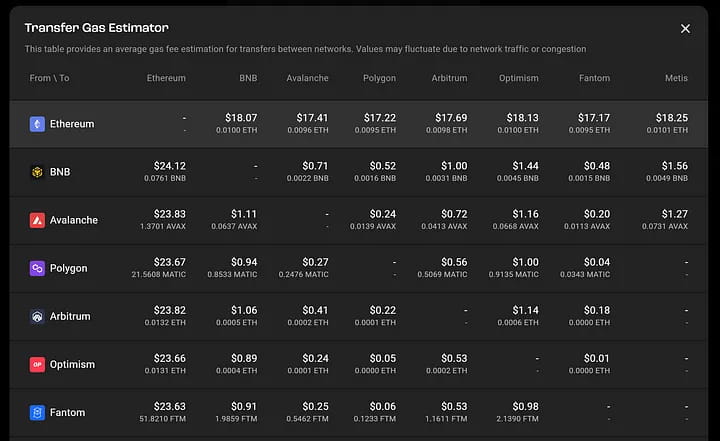Click the Arbitrum logo icon
The height and width of the screenshot is (441, 720).
(x=37, y=316)
